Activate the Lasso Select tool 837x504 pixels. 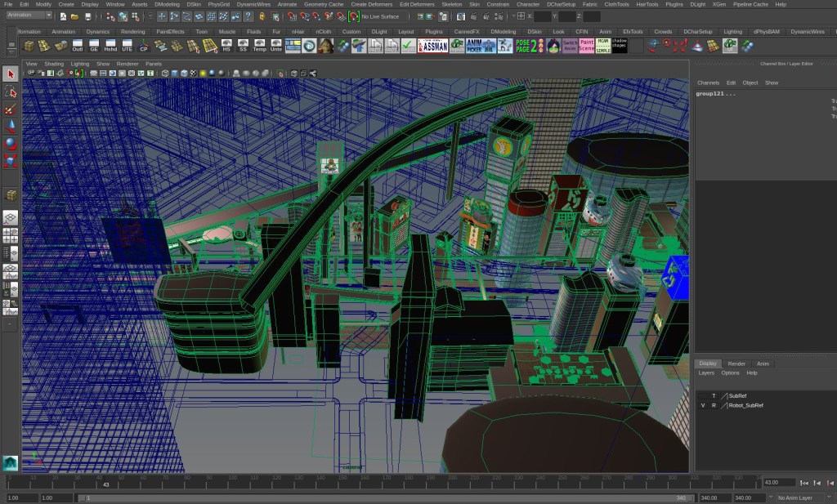click(11, 92)
